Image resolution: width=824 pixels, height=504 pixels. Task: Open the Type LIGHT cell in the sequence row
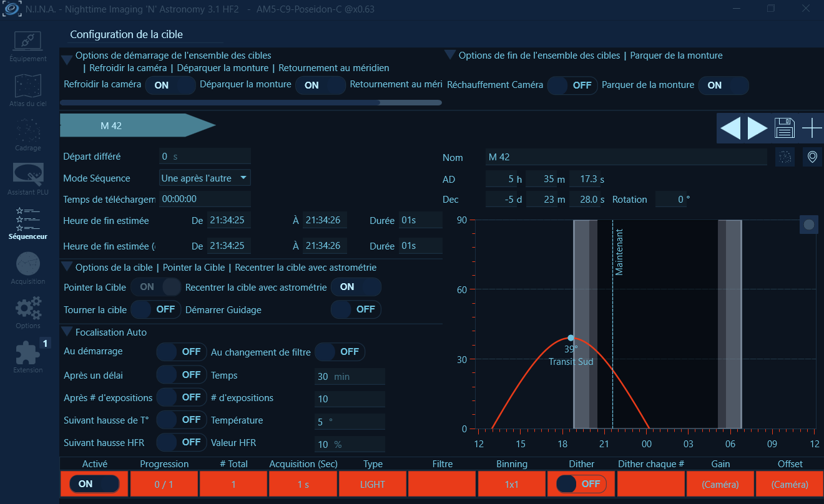tap(373, 484)
